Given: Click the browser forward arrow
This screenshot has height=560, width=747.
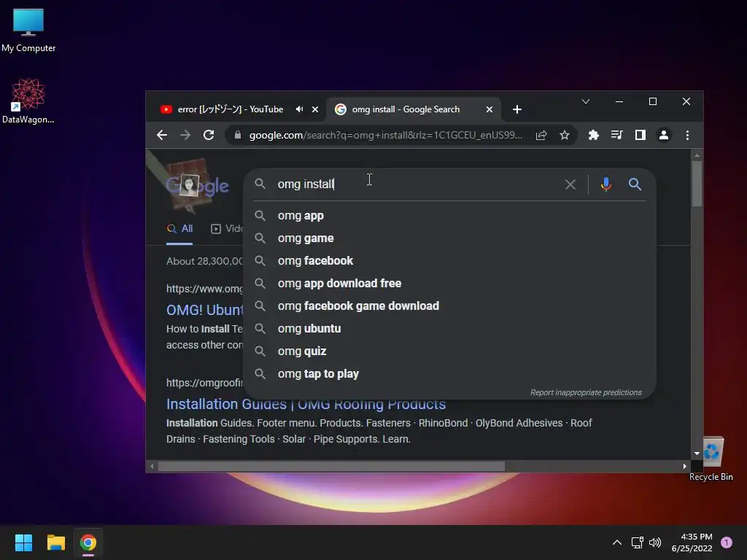Looking at the screenshot, I should (185, 135).
